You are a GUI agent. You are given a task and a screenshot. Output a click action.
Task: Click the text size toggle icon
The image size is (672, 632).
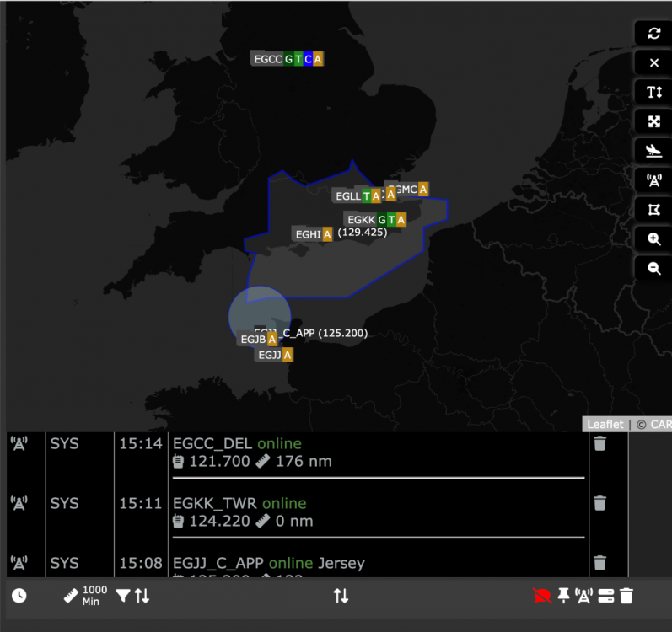coord(653,92)
